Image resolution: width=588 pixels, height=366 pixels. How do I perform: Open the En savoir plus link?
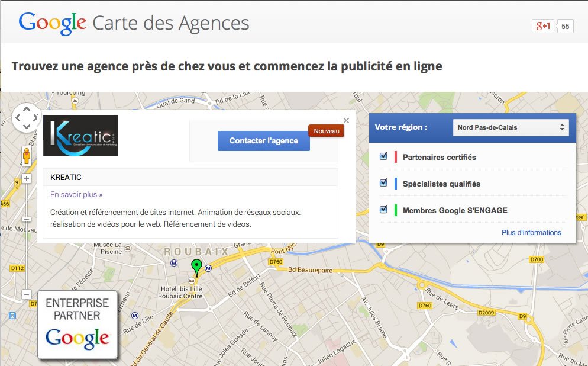point(76,194)
